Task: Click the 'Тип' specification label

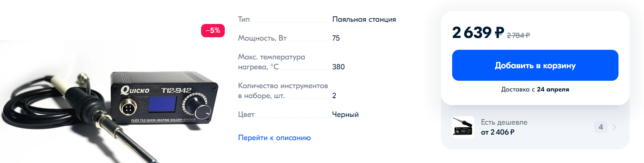Action: 244,20
